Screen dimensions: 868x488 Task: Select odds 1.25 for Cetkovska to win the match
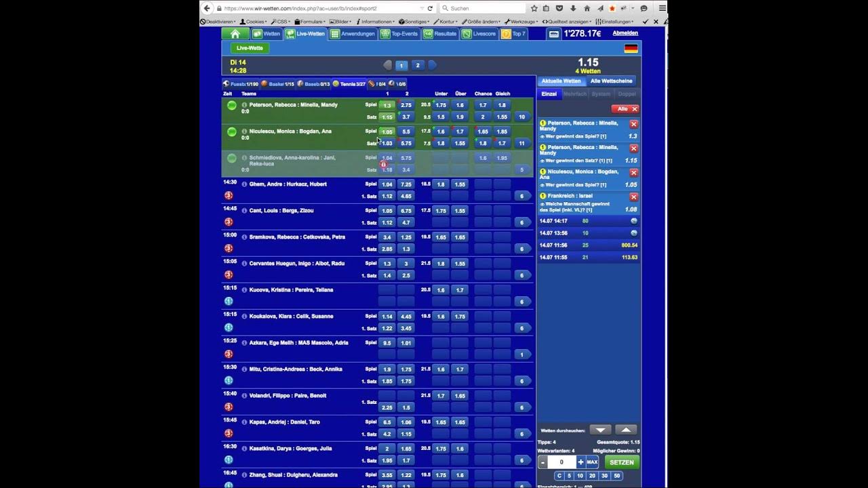click(406, 237)
